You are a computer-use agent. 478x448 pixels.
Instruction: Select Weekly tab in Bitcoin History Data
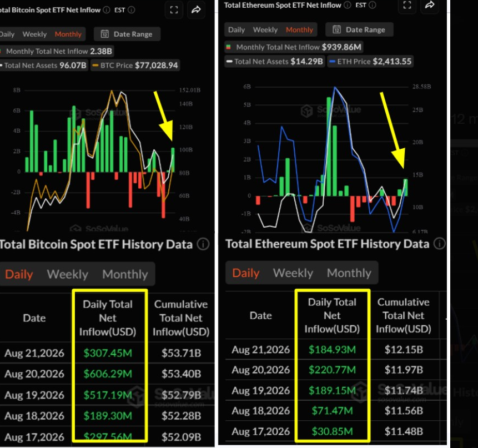(x=67, y=274)
